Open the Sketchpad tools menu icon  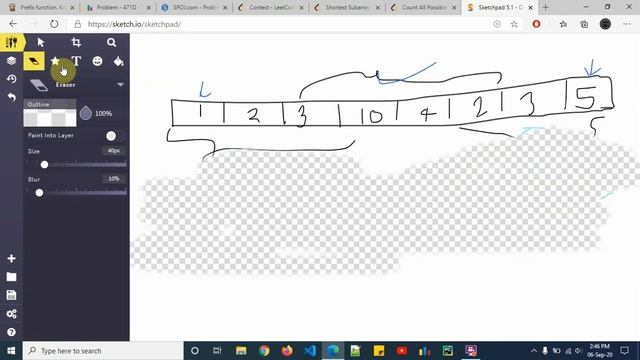11,42
